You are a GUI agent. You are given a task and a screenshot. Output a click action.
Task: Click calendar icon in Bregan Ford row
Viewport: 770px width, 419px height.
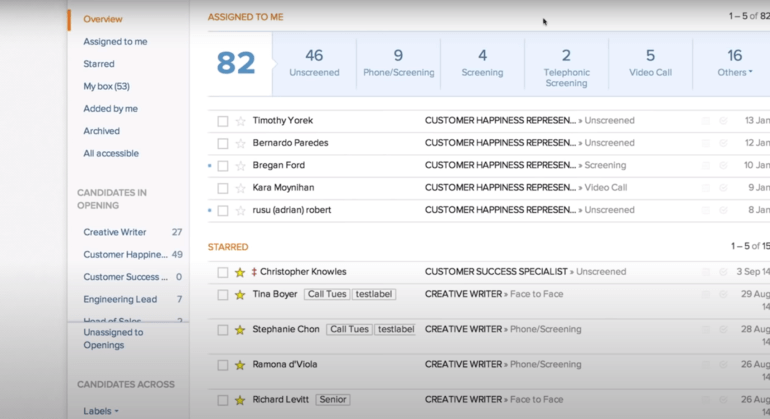[x=706, y=166]
